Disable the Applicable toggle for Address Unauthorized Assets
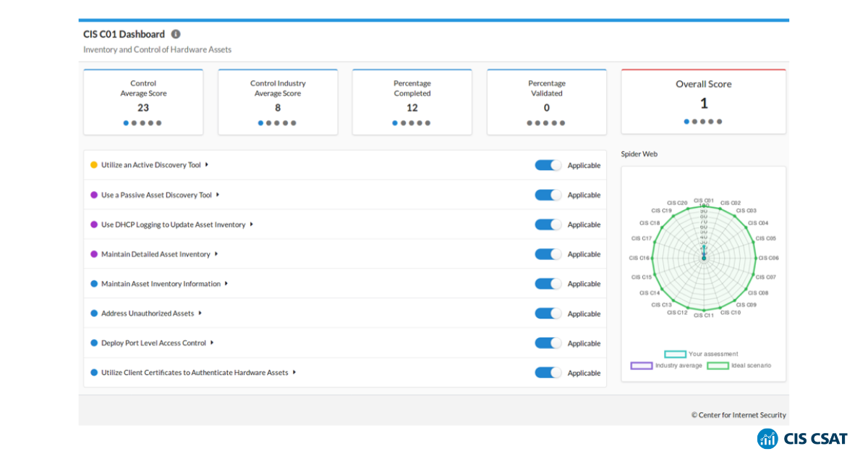The height and width of the screenshot is (454, 868). click(x=548, y=313)
